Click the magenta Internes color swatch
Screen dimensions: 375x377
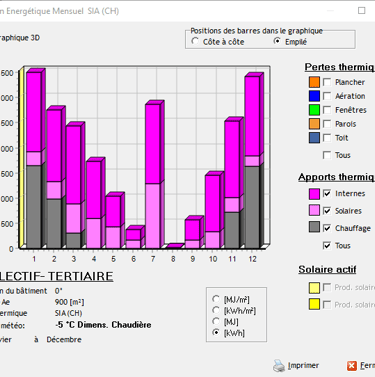tap(314, 194)
